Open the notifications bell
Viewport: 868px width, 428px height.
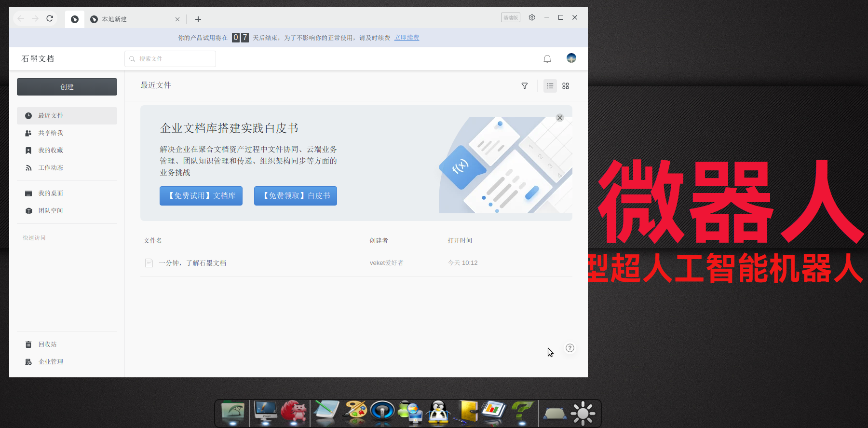(547, 59)
